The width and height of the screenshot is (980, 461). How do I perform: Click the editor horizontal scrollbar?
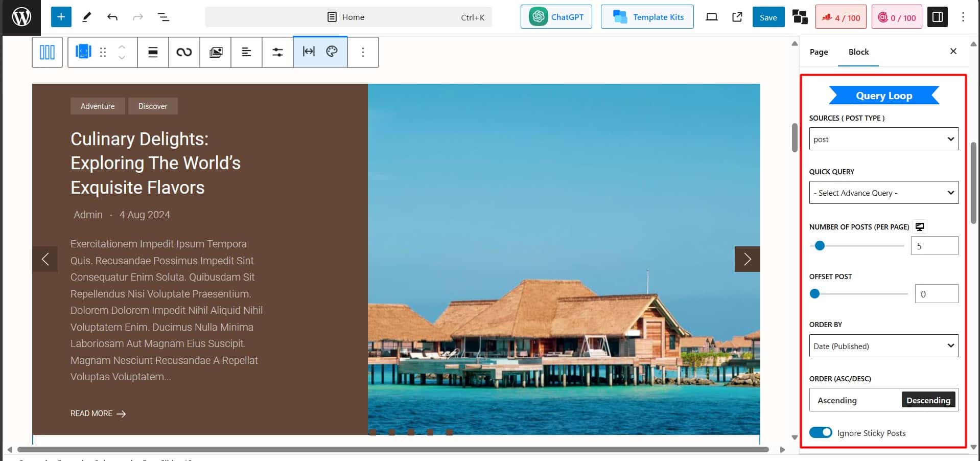pyautogui.click(x=393, y=450)
